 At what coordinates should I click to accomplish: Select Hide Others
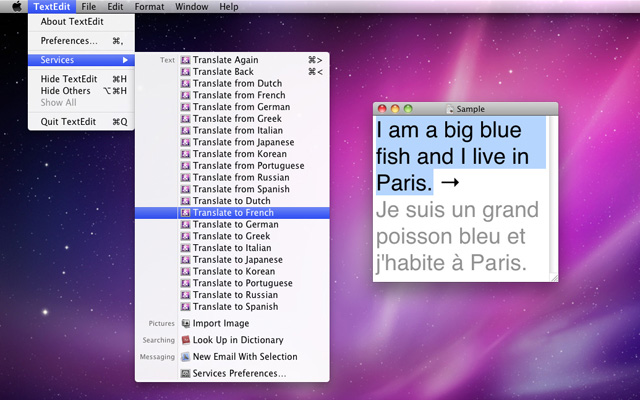81,91
